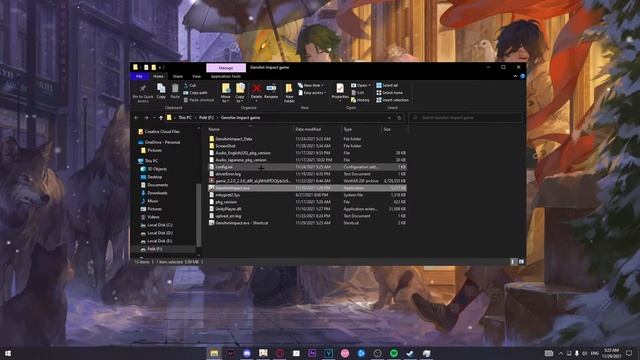The height and width of the screenshot is (360, 640).
Task: Open Spotify from the taskbar
Action: pyautogui.click(x=393, y=353)
